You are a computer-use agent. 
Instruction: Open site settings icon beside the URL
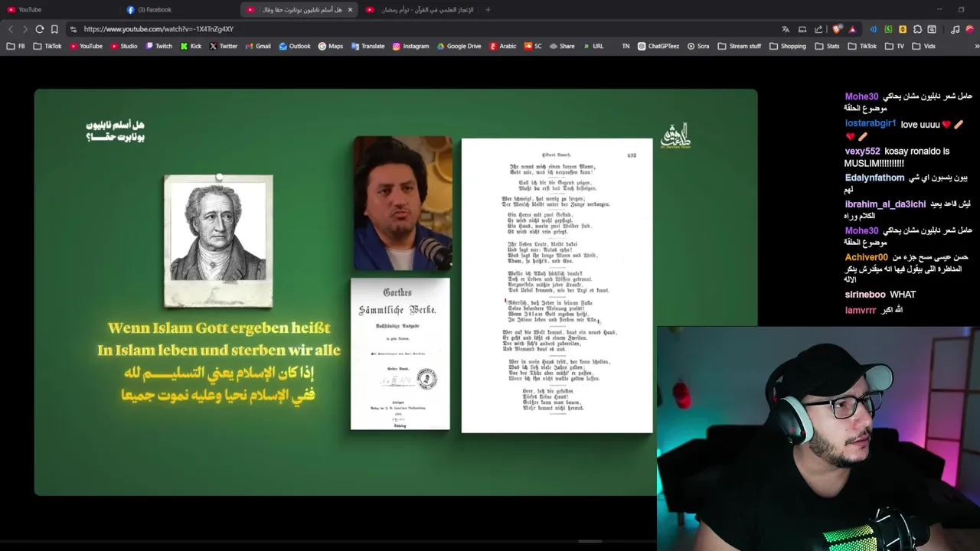click(x=73, y=29)
